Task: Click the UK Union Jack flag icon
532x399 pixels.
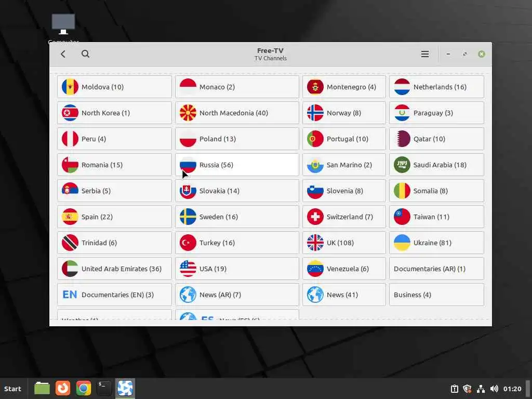Action: (315, 243)
